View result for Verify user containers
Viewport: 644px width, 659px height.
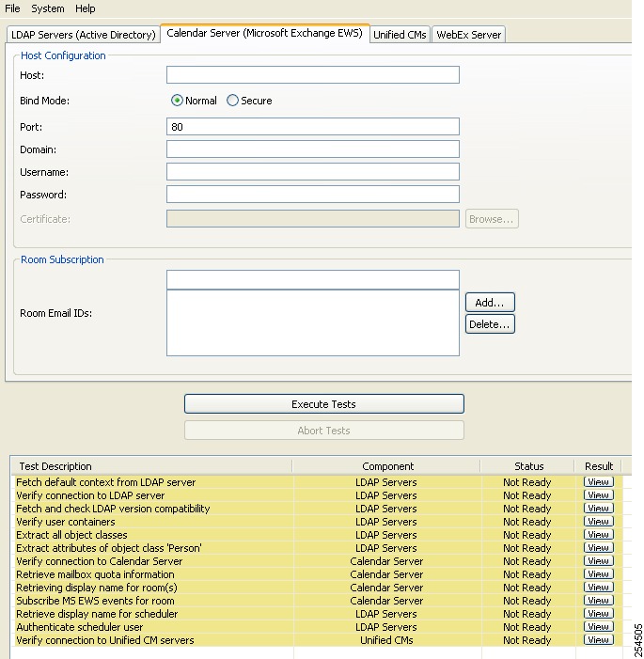(x=598, y=521)
